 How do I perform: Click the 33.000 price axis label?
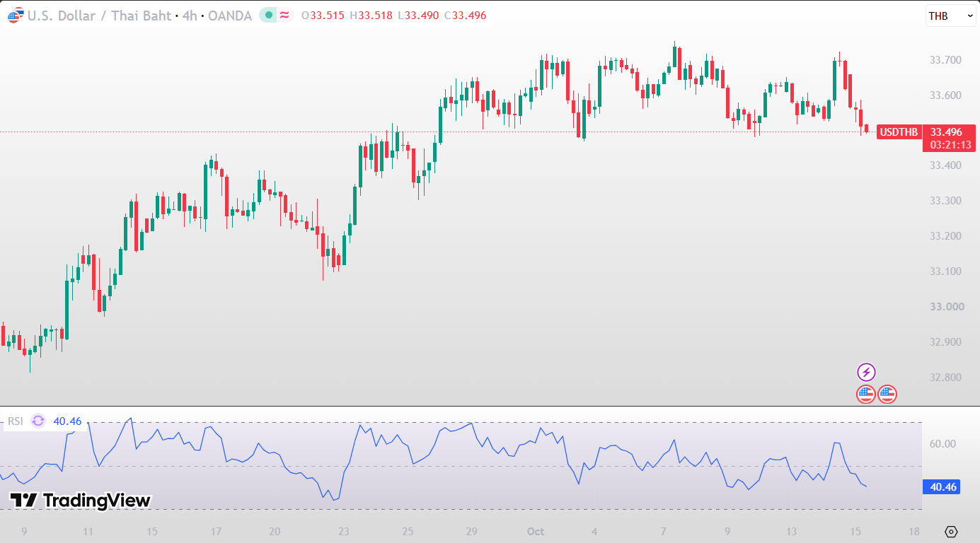[945, 307]
